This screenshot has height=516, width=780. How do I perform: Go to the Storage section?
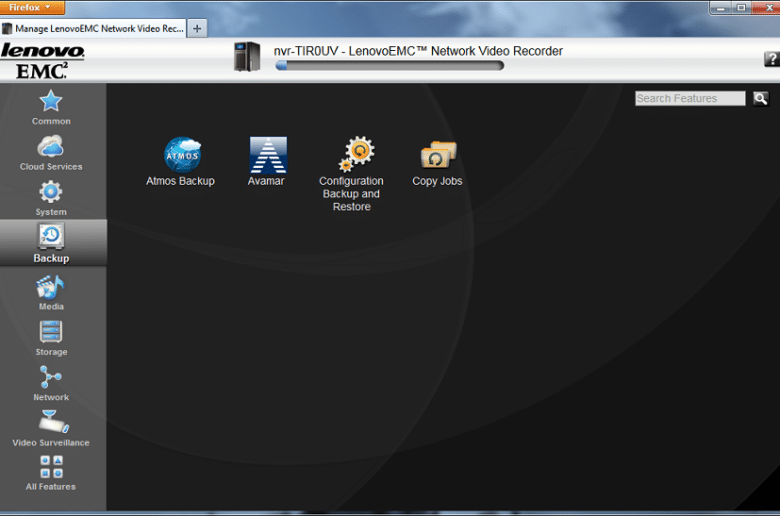point(51,338)
